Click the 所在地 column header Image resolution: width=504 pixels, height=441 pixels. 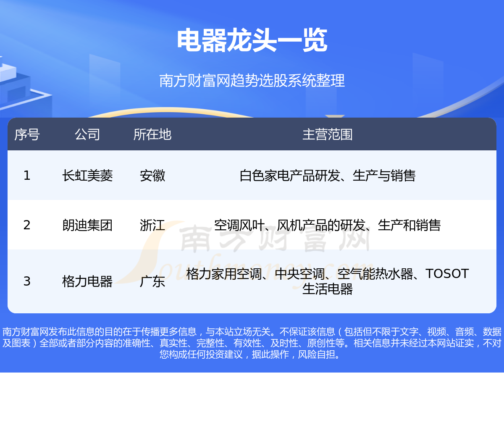pos(152,134)
